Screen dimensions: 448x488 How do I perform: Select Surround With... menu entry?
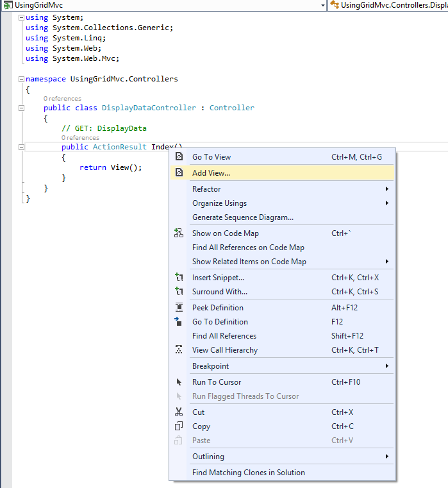point(283,292)
